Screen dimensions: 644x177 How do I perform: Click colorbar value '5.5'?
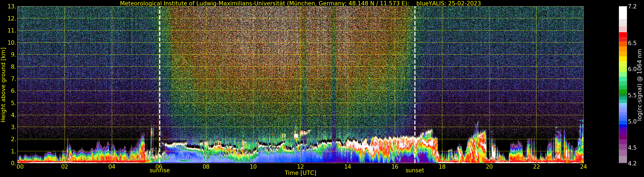(x=632, y=95)
